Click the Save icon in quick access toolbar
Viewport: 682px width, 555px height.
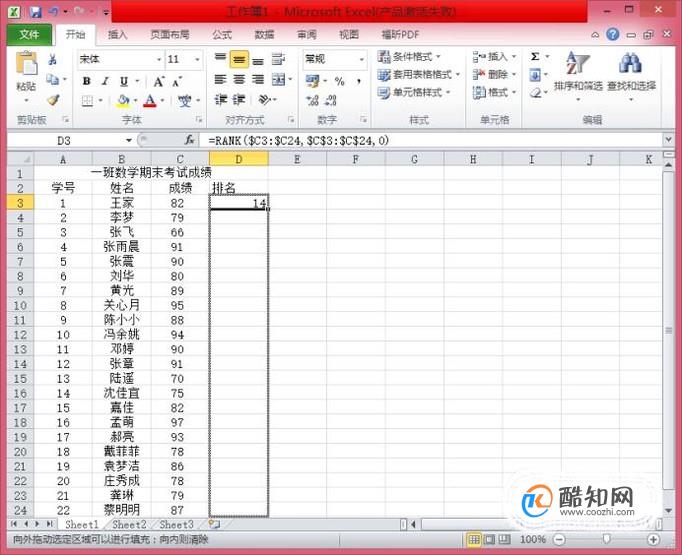(x=35, y=12)
